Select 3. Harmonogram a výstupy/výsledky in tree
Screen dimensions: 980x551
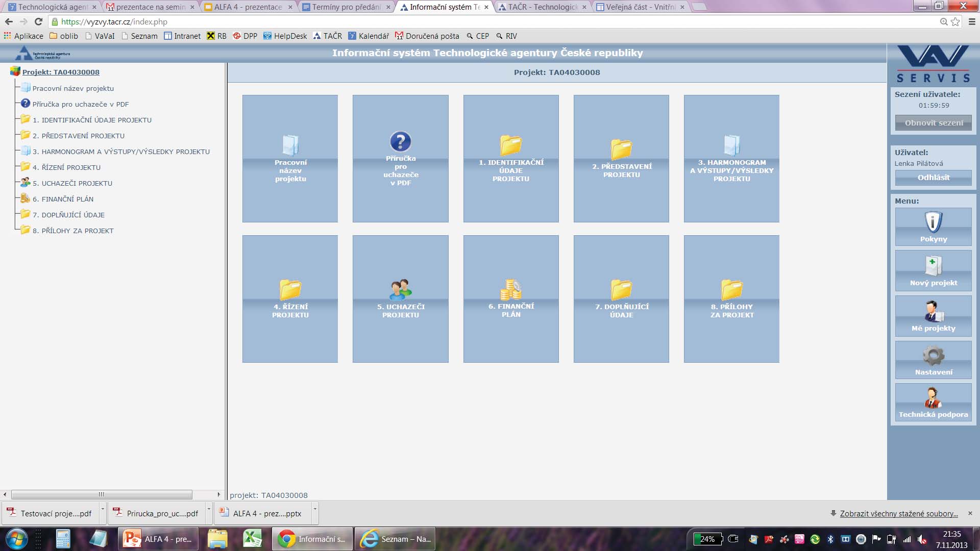[x=121, y=152]
